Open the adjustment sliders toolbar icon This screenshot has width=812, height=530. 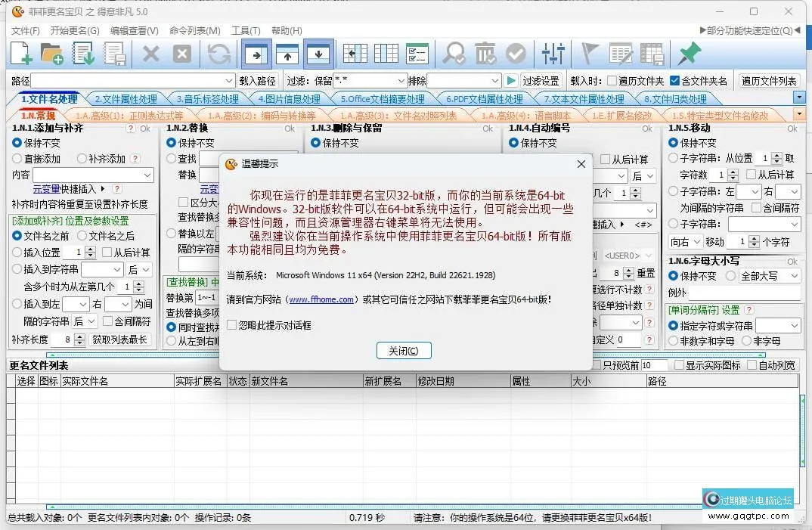[x=553, y=53]
